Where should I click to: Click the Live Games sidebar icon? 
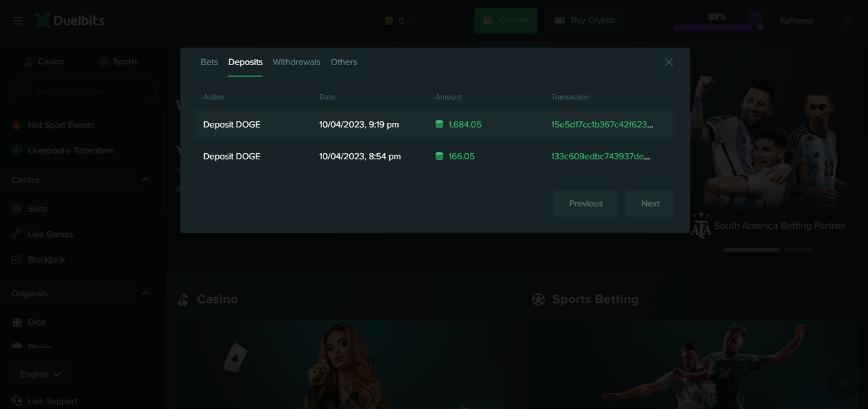pyautogui.click(x=17, y=234)
